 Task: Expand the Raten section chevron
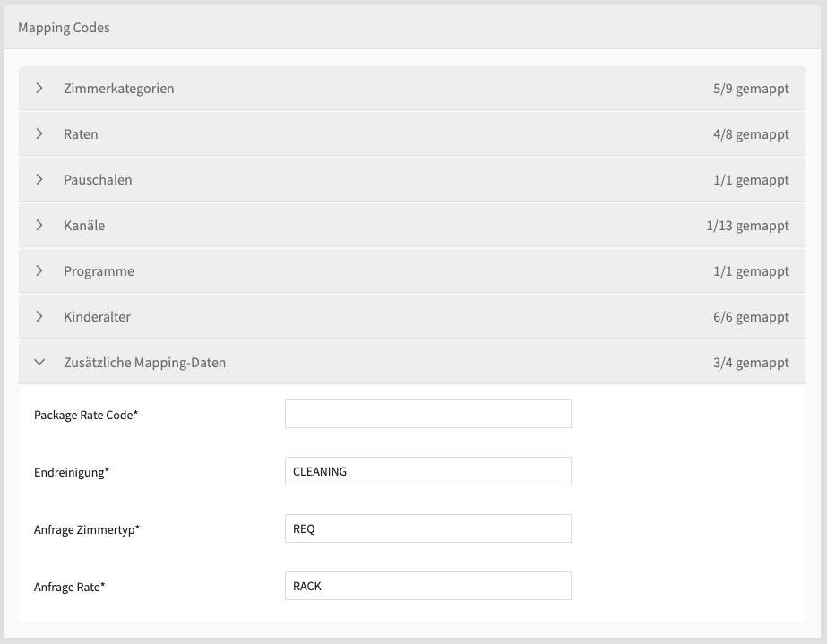coord(39,134)
